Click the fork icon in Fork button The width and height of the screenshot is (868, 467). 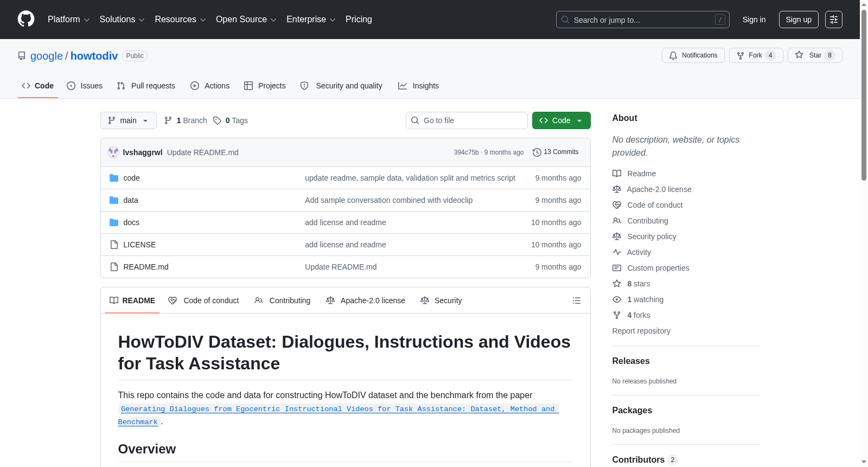click(741, 55)
